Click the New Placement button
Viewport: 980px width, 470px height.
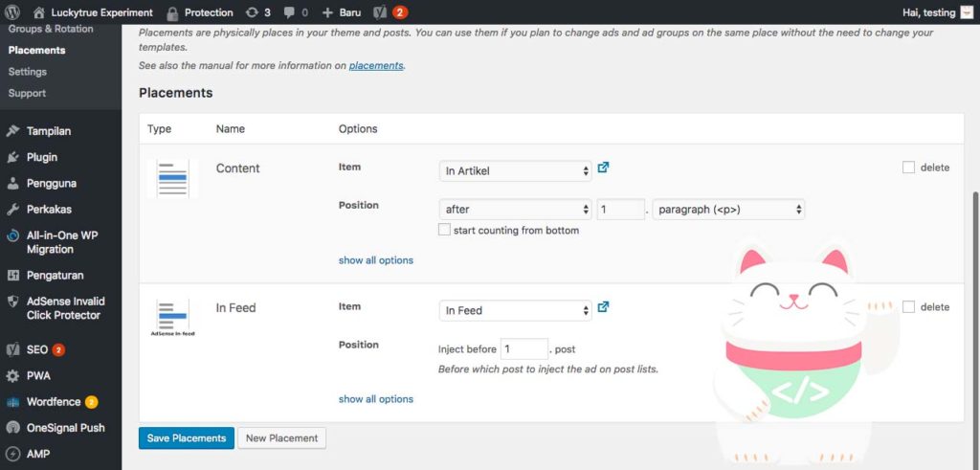point(281,438)
